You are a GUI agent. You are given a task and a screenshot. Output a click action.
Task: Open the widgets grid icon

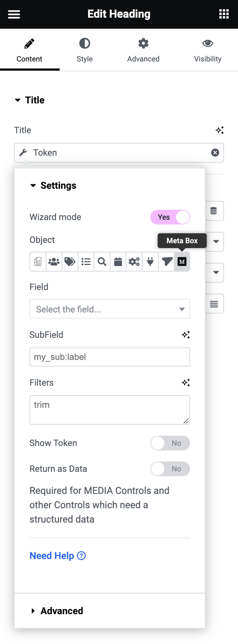(224, 14)
